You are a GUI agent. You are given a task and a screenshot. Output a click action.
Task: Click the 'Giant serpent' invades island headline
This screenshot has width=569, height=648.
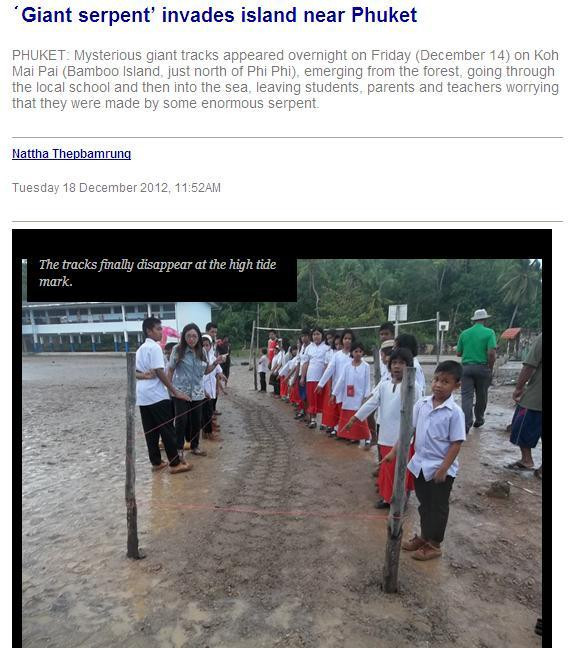coord(215,15)
